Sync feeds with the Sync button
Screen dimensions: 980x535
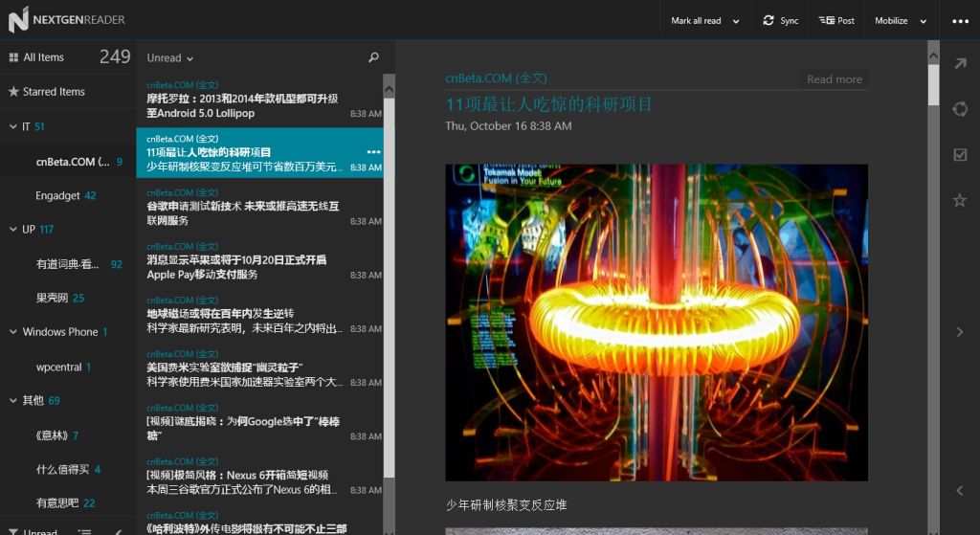(781, 21)
